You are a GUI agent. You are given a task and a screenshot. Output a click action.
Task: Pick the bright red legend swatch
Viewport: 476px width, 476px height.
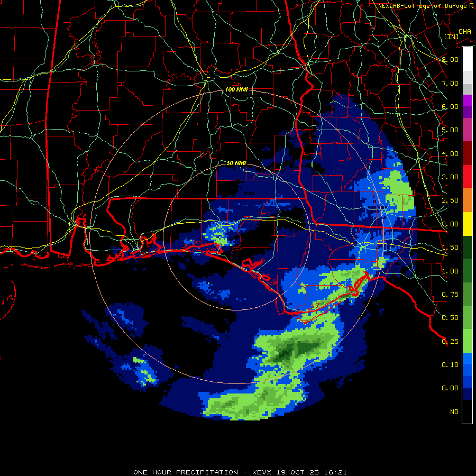(x=467, y=177)
